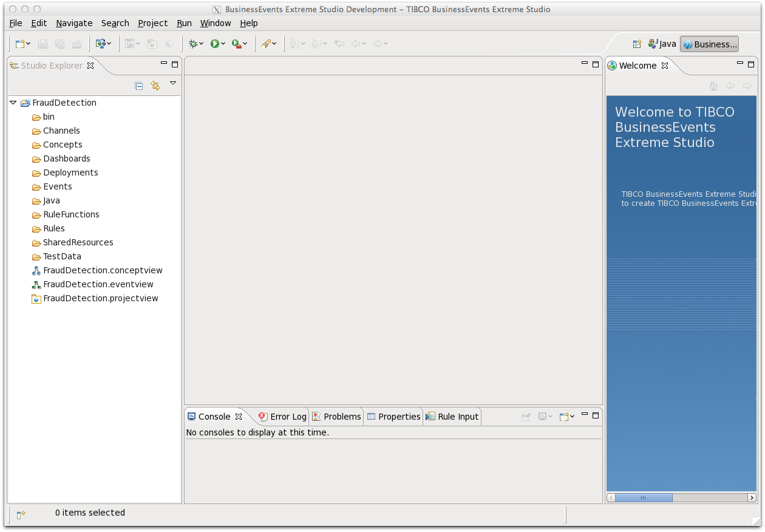Click the green Run play icon
This screenshot has height=532, width=765.
pyautogui.click(x=214, y=44)
